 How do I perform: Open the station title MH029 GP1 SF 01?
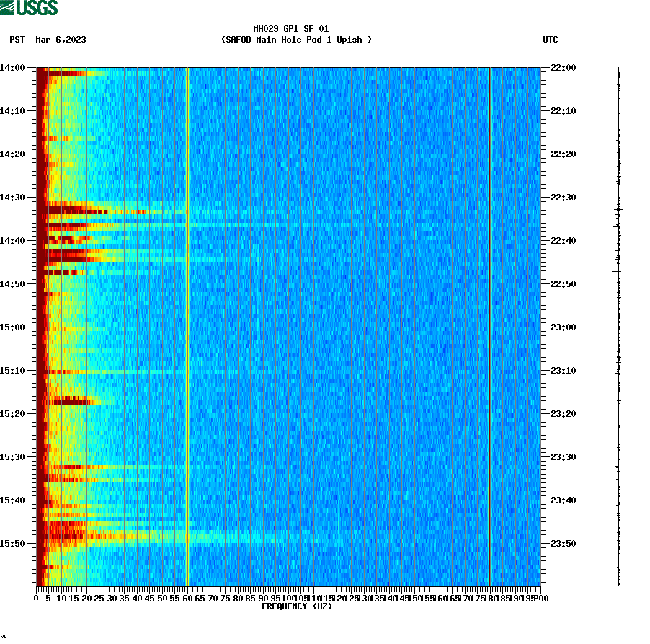290,27
